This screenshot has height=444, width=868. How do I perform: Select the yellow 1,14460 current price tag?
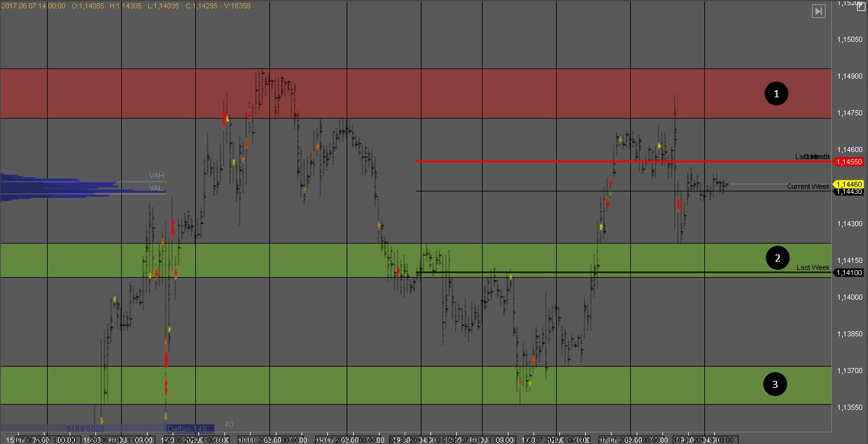click(x=849, y=184)
